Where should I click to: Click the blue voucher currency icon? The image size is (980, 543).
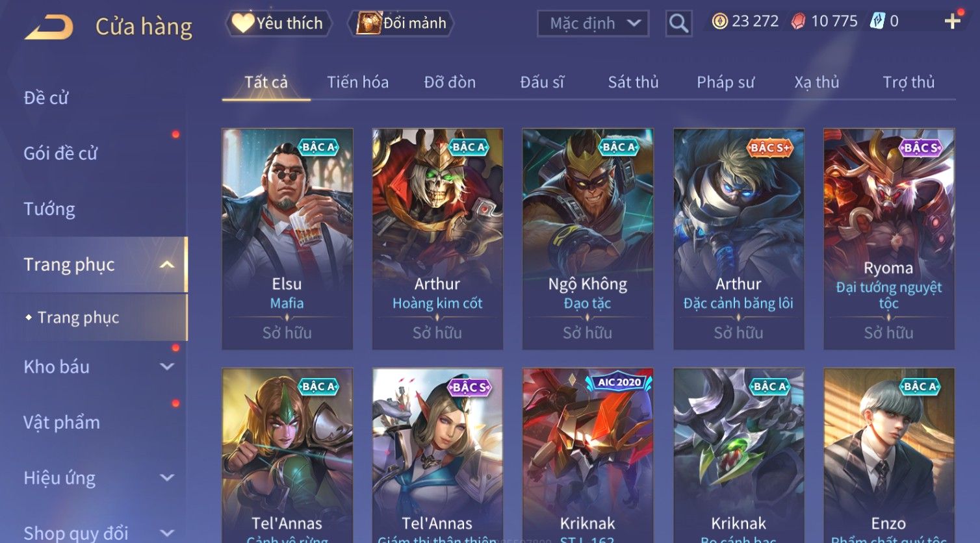pos(877,21)
